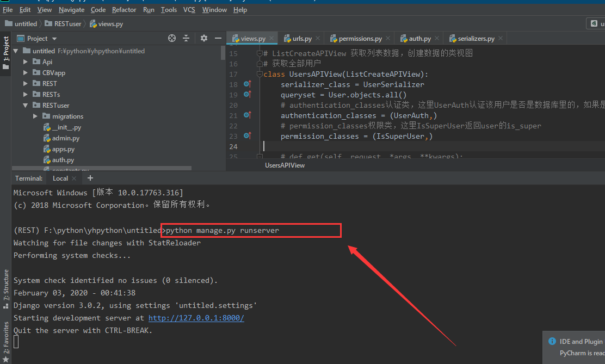Open the Tools menu
Image resolution: width=605 pixels, height=364 pixels.
pos(169,10)
